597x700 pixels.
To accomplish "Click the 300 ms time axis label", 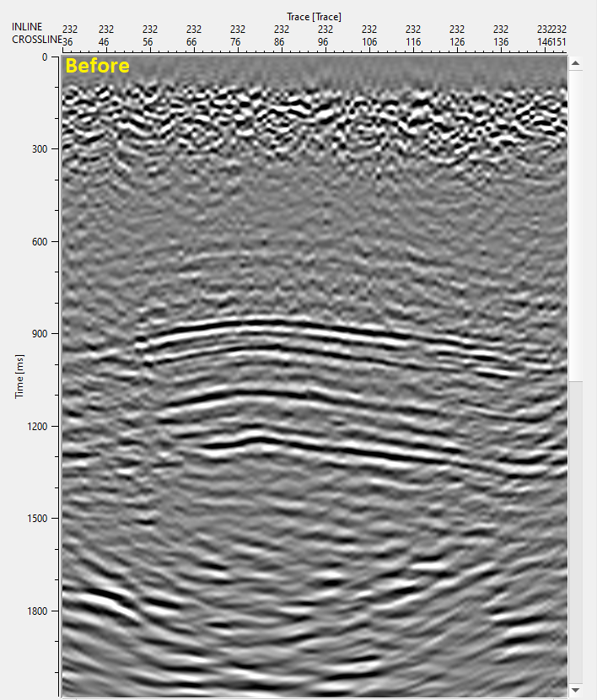I will tap(40, 149).
